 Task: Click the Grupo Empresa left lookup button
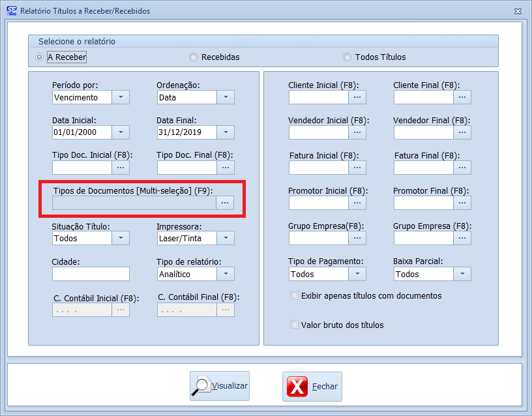coord(357,238)
